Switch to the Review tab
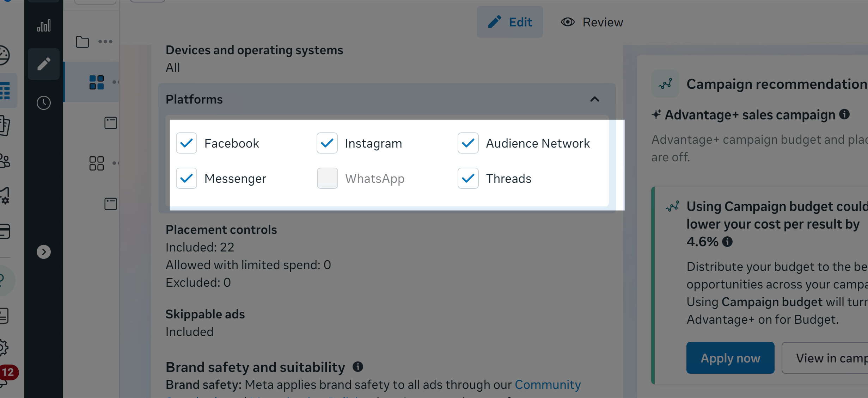This screenshot has width=868, height=398. (592, 22)
